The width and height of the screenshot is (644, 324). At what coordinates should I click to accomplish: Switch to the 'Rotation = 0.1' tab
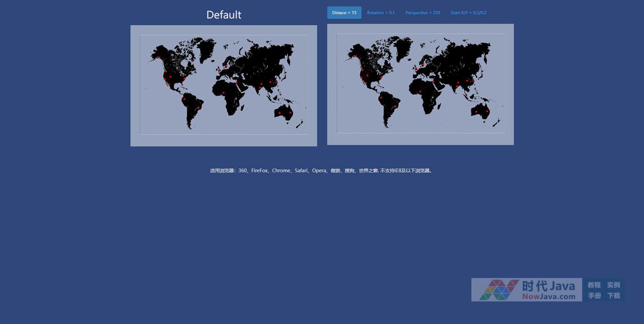click(381, 13)
